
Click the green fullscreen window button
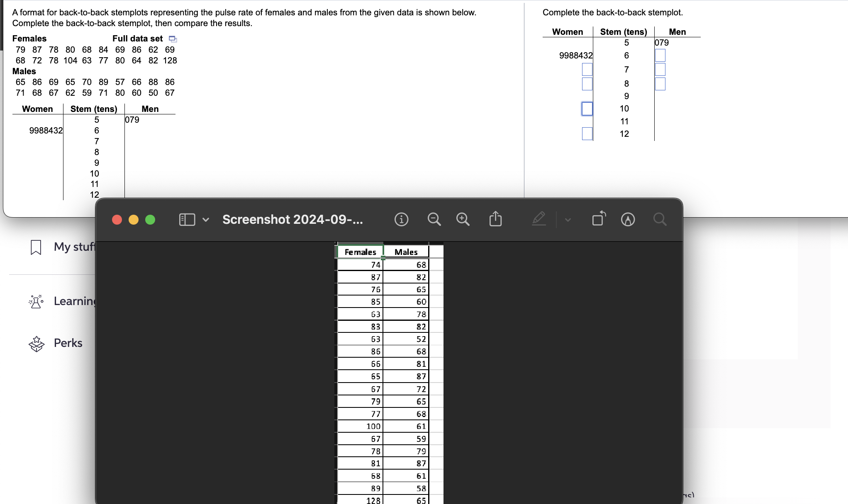pyautogui.click(x=150, y=220)
